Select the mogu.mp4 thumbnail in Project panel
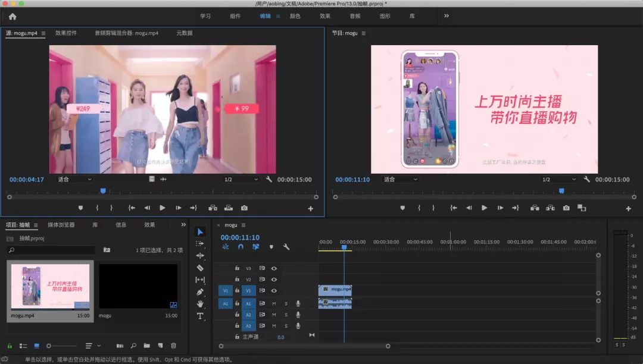The height and width of the screenshot is (364, 643). point(50,286)
